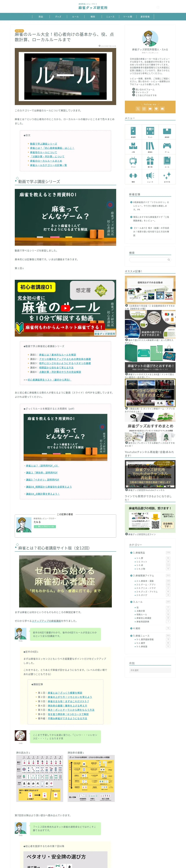Jump to 動画で学ぶ講座シリーズ in table of contents
186x868 pixels.
point(44,144)
